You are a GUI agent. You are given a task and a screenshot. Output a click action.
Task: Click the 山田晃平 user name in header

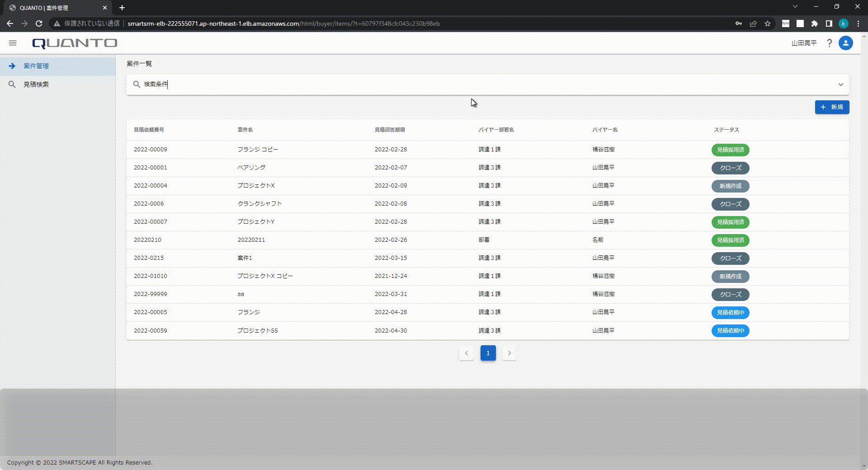[x=804, y=43]
